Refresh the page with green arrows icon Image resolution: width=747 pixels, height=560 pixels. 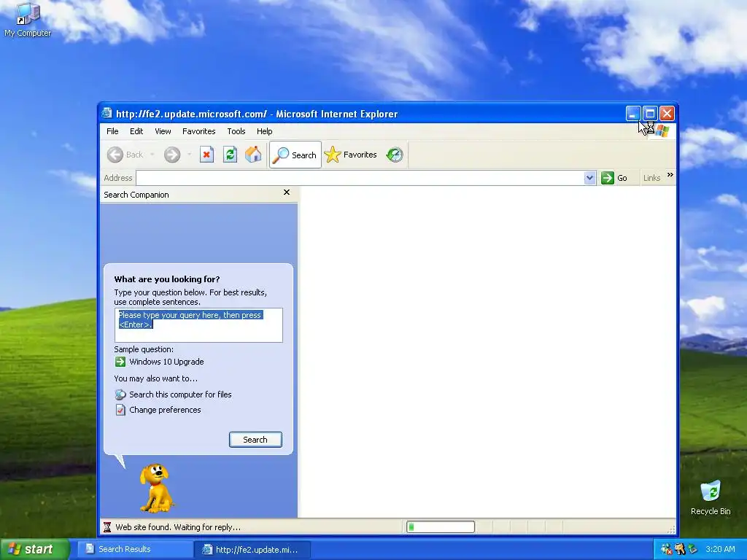[x=230, y=155]
